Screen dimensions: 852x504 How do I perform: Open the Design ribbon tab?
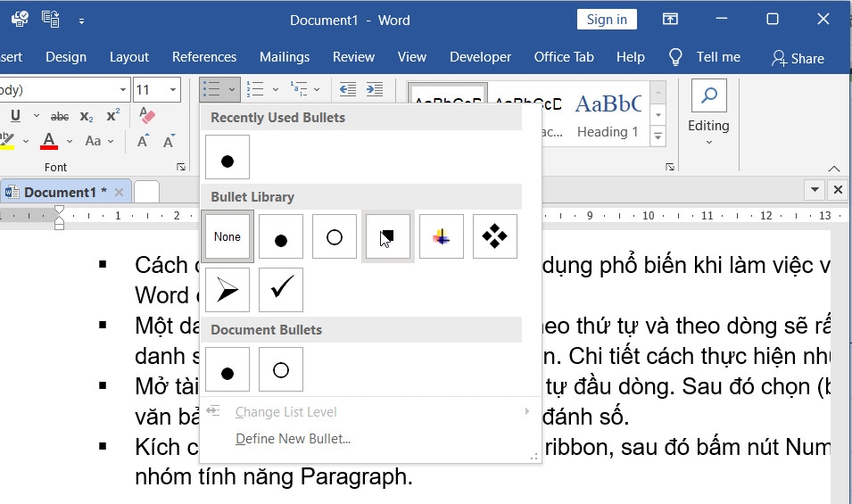66,57
